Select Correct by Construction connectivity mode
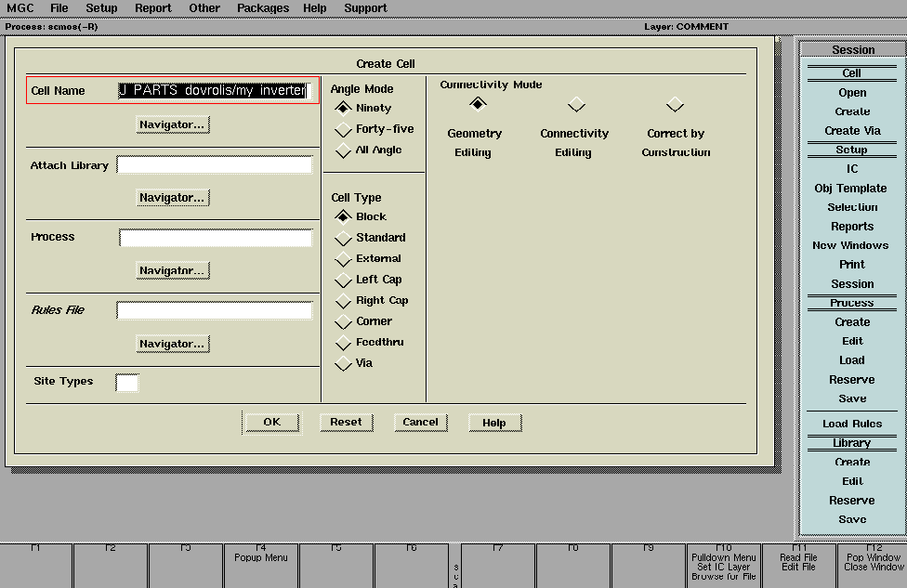The image size is (907, 588). pyautogui.click(x=676, y=104)
